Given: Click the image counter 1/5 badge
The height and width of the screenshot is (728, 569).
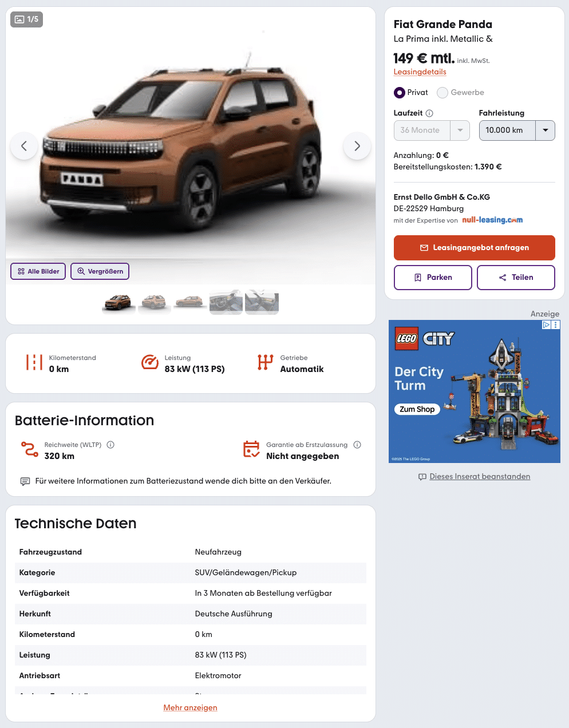Looking at the screenshot, I should 27,19.
